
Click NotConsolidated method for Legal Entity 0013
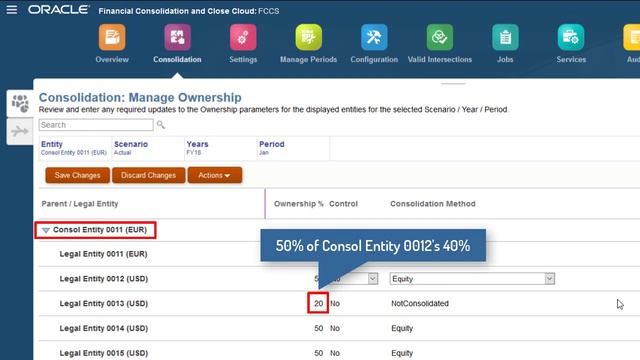pos(420,304)
